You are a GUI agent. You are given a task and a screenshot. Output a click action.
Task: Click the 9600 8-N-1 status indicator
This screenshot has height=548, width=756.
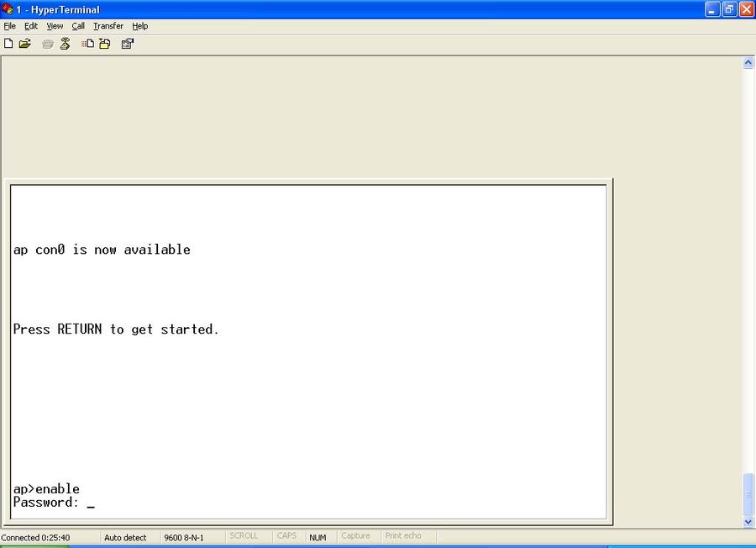coord(184,536)
